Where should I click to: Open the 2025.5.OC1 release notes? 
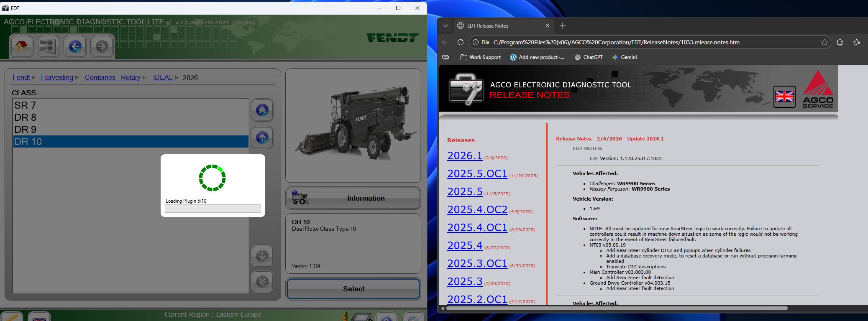477,173
